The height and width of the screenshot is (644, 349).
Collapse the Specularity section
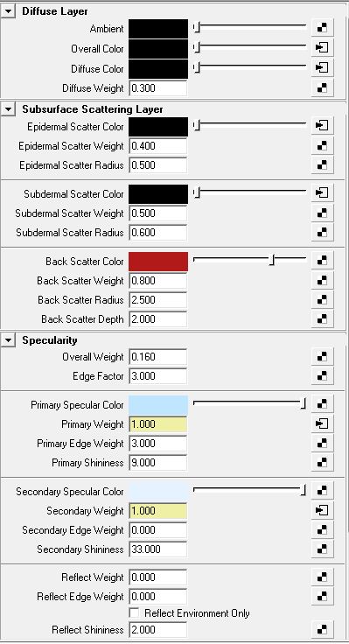tap(8, 340)
